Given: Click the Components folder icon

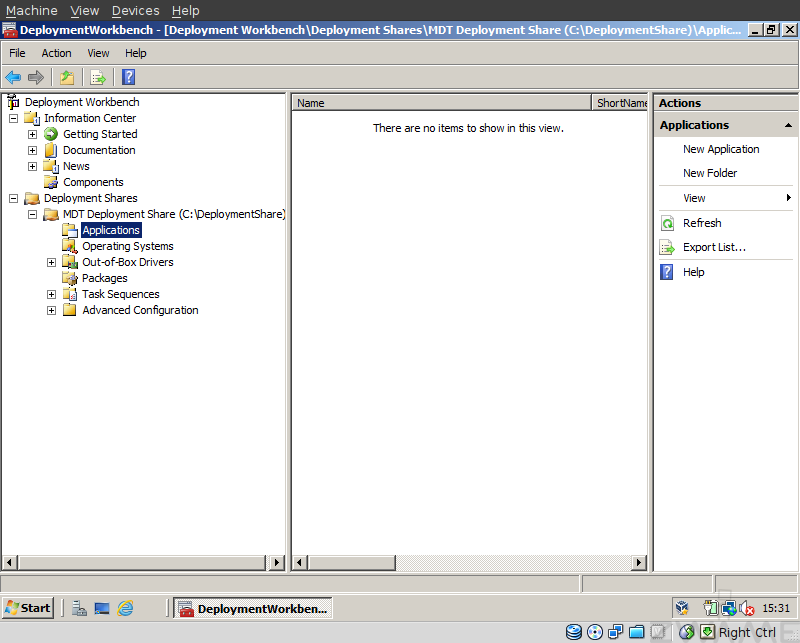Looking at the screenshot, I should point(51,182).
